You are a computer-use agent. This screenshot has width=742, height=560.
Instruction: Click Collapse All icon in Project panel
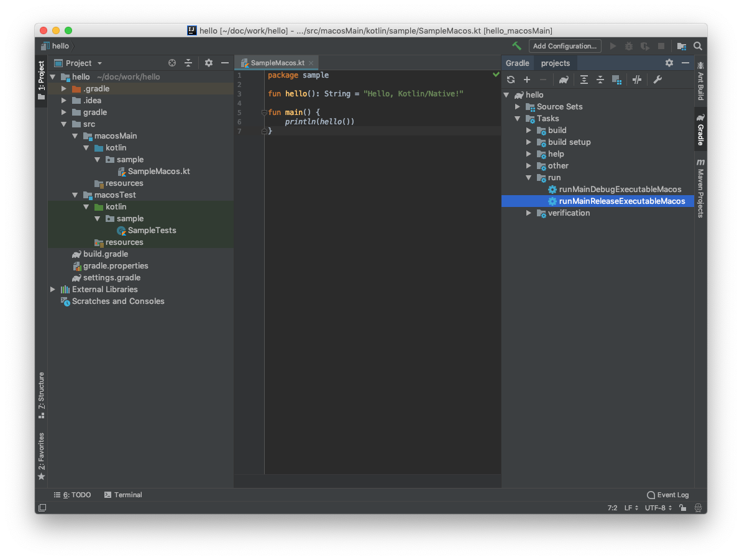[188, 63]
